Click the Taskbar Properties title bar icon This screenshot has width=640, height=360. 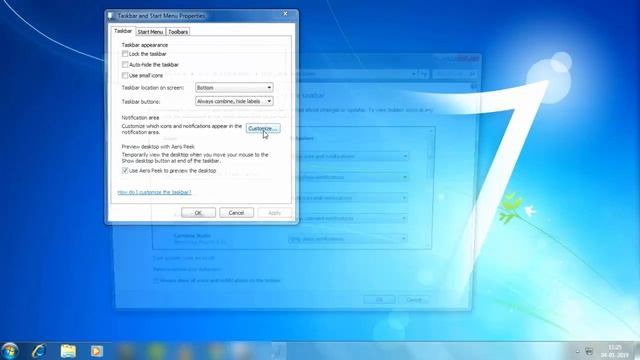(111, 16)
